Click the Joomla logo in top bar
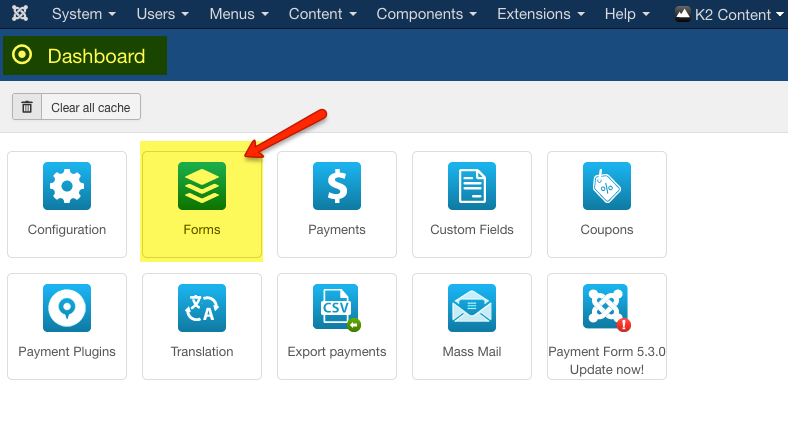Viewport: 788px width, 424px height. 20,14
